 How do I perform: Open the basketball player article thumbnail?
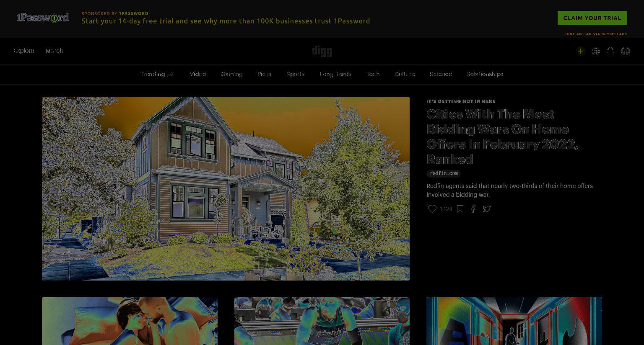pyautogui.click(x=322, y=321)
